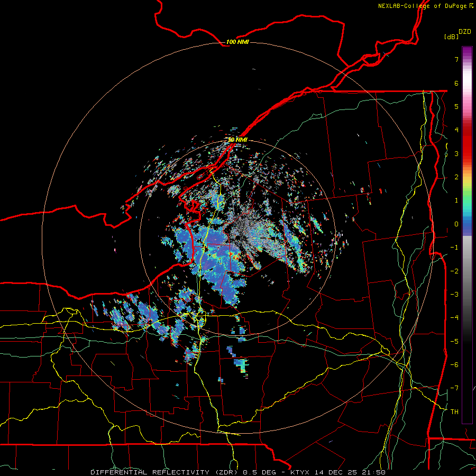The image size is (476, 476).
Task: Click the 50 NMI range ring label
Action: point(237,140)
